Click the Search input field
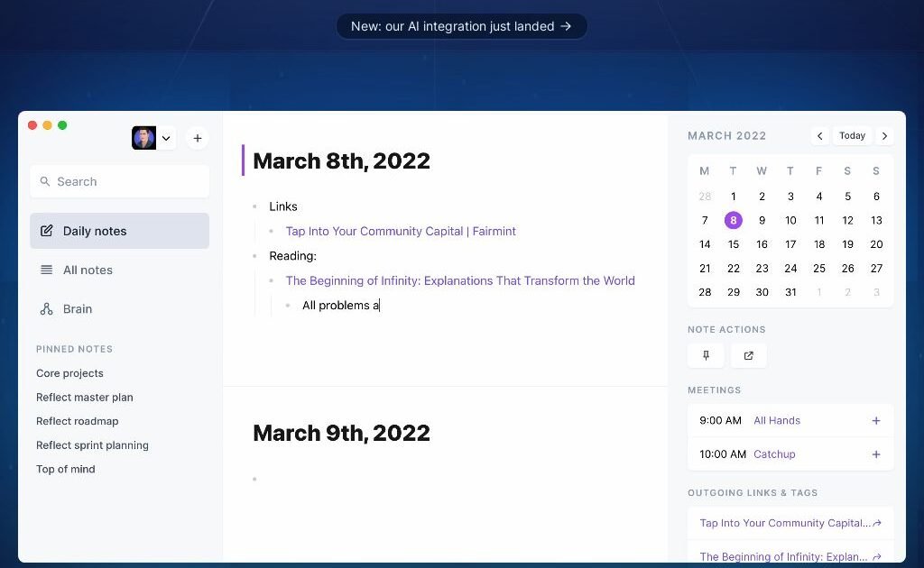 coord(119,181)
